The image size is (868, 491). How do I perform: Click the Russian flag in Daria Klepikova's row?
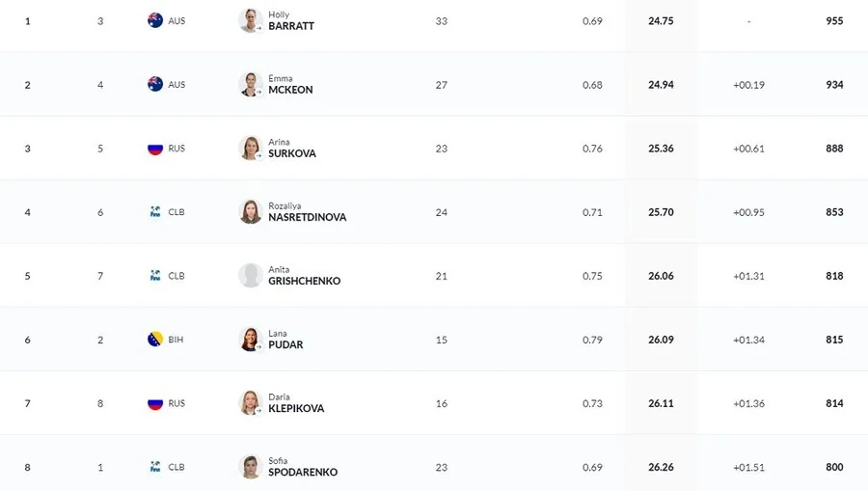pos(155,403)
